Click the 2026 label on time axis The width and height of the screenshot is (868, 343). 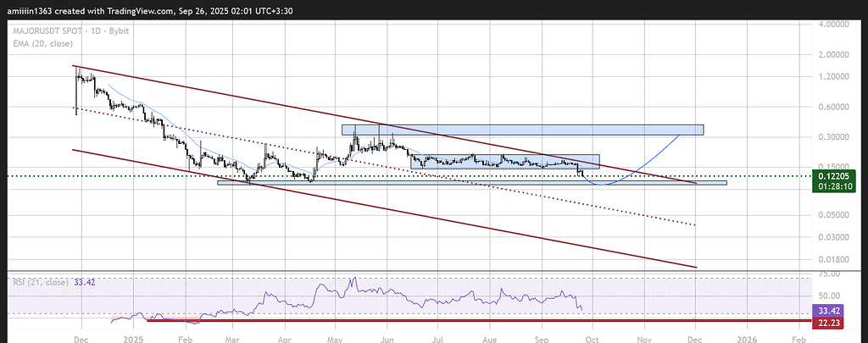[x=747, y=336]
